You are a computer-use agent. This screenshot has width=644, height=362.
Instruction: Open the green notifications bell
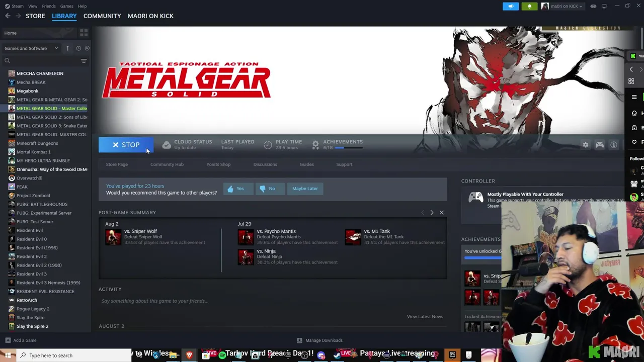(x=529, y=6)
